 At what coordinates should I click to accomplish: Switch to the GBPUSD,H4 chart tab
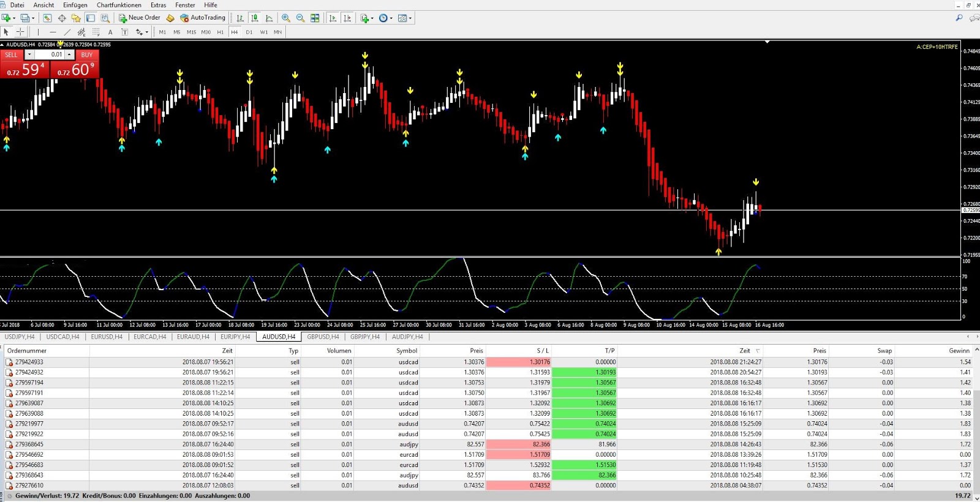point(323,337)
